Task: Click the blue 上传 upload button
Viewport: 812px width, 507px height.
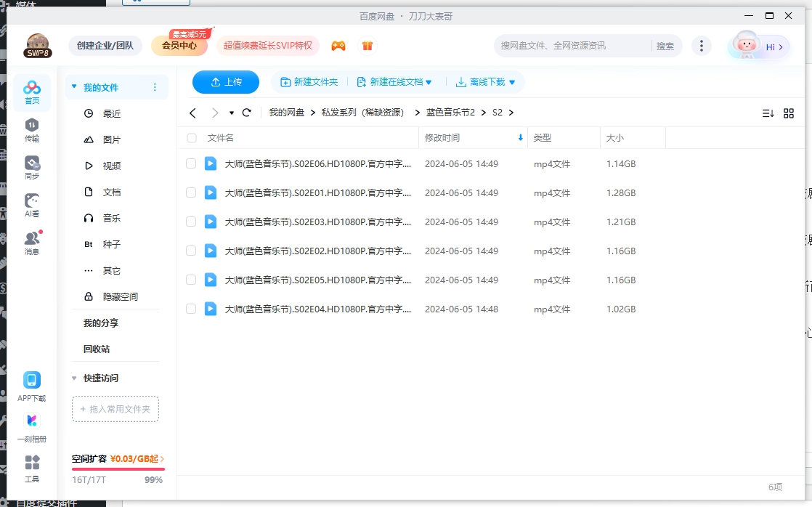Action: [226, 82]
